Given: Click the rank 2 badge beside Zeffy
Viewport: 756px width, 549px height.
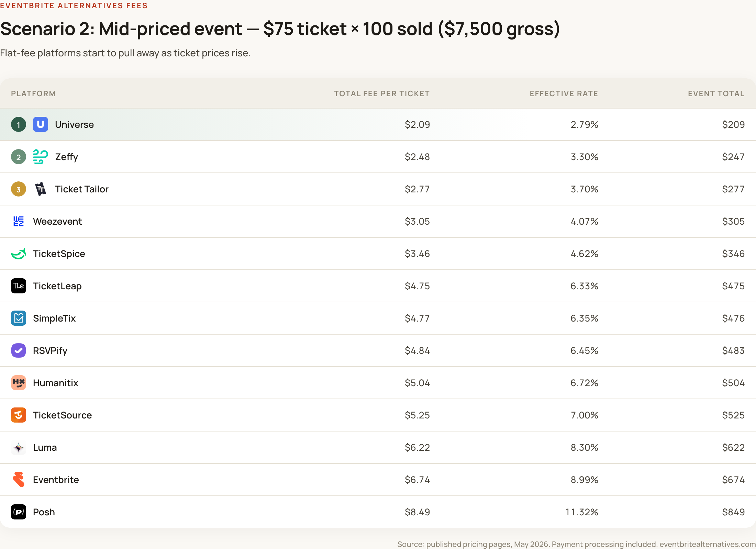Looking at the screenshot, I should [x=19, y=157].
